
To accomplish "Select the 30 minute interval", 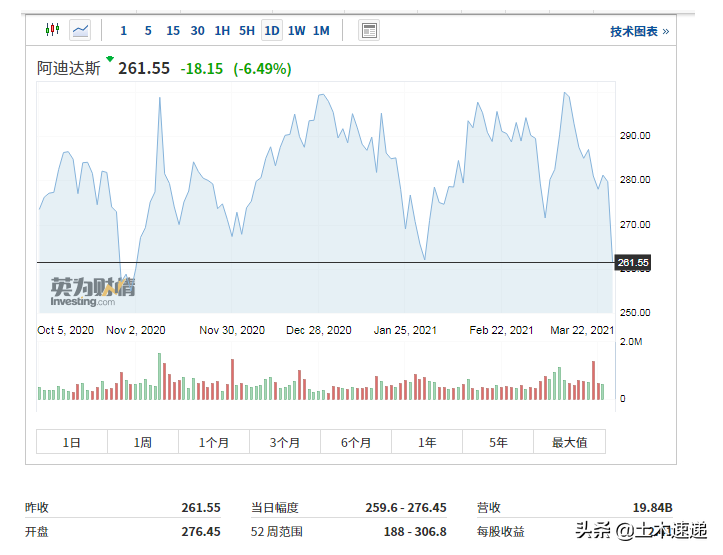I will pyautogui.click(x=198, y=30).
